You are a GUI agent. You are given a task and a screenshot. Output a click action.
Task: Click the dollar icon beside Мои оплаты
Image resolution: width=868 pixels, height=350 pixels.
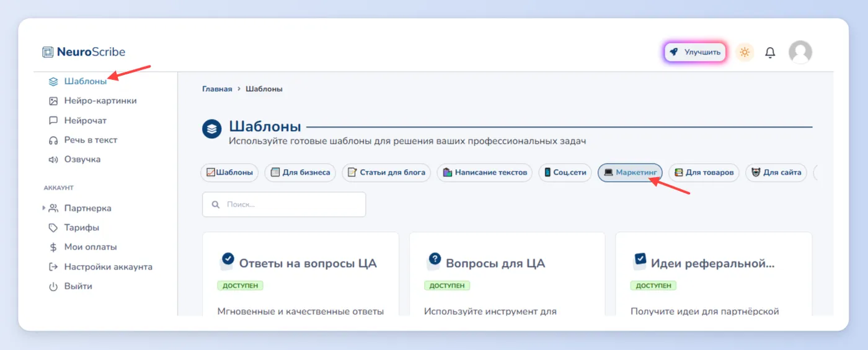pyautogui.click(x=53, y=247)
